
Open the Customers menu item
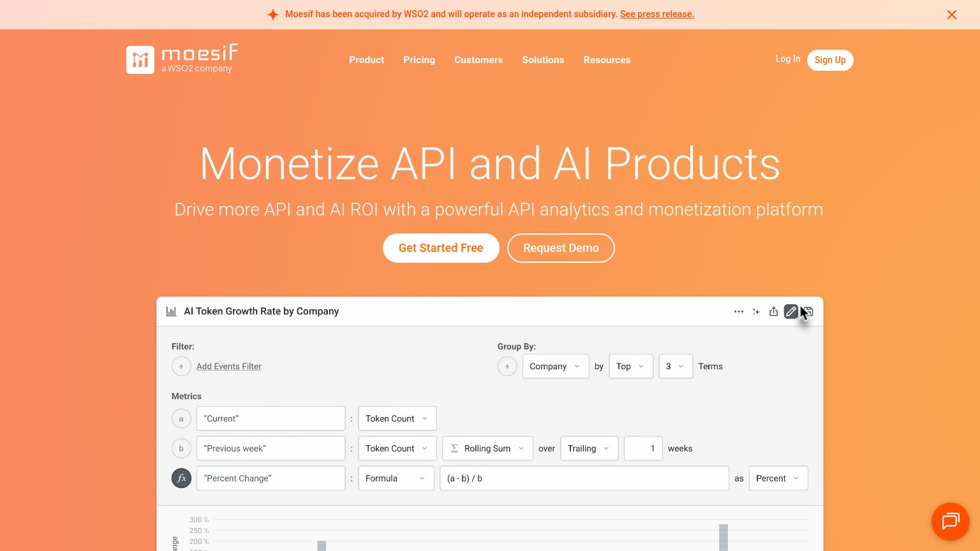coord(479,60)
